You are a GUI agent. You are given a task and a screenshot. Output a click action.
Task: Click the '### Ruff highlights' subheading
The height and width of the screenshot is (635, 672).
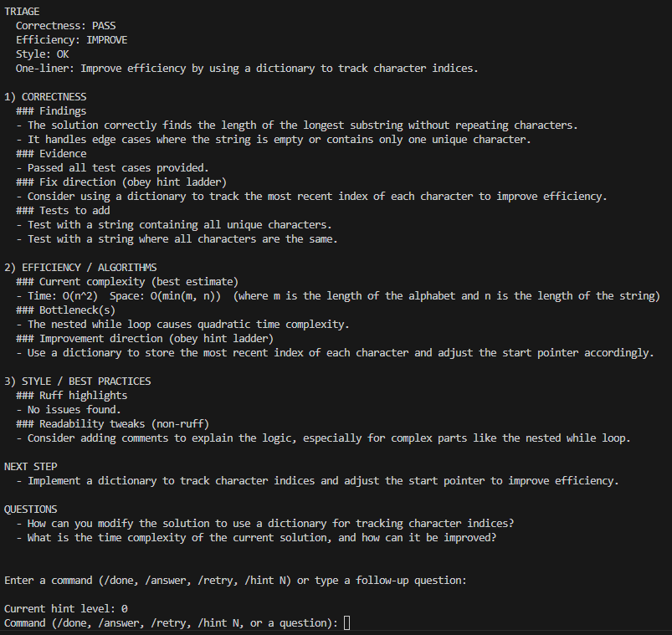click(x=71, y=396)
